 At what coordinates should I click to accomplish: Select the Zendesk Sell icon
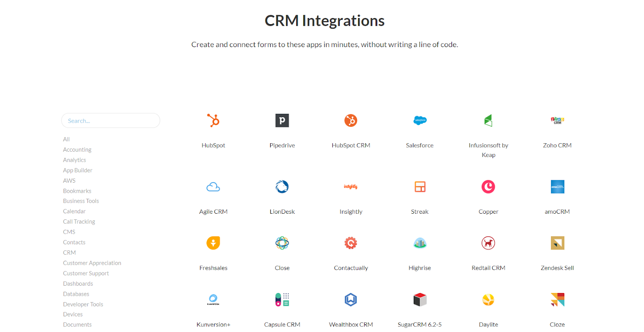tap(557, 243)
